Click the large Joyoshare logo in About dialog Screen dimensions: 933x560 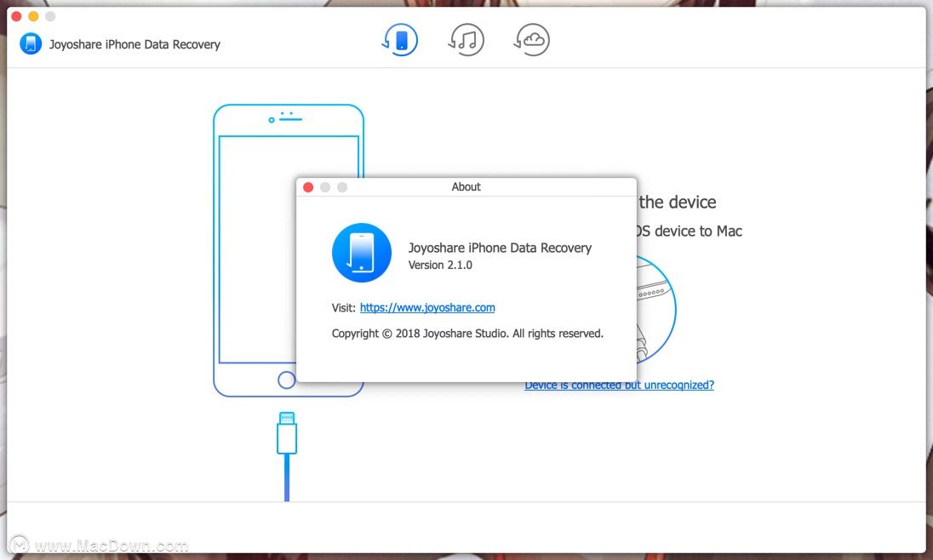[362, 252]
